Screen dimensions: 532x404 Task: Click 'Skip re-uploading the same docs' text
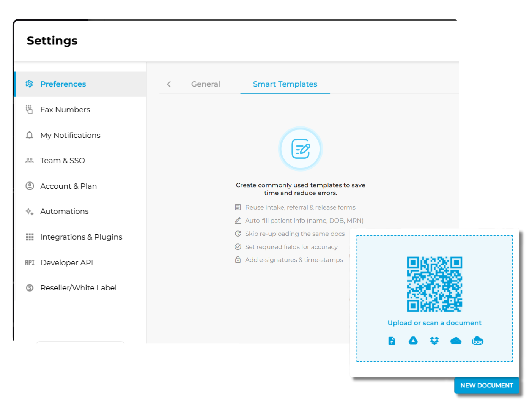tap(295, 234)
